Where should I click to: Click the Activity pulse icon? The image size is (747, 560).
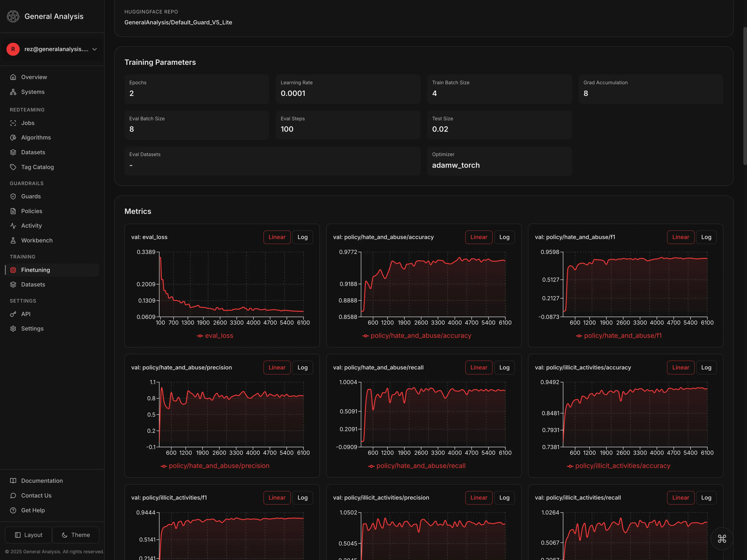point(13,226)
